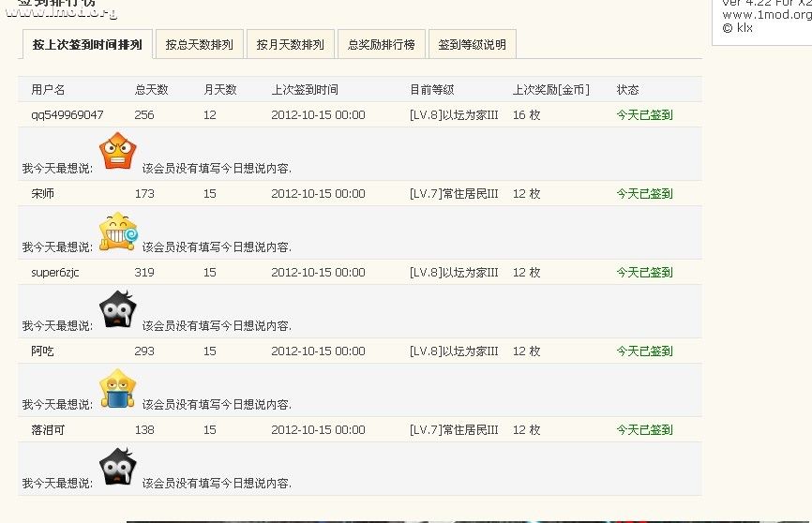Open the 总奖励排行榜 tab
Image resolution: width=812 pixels, height=523 pixels.
(381, 44)
